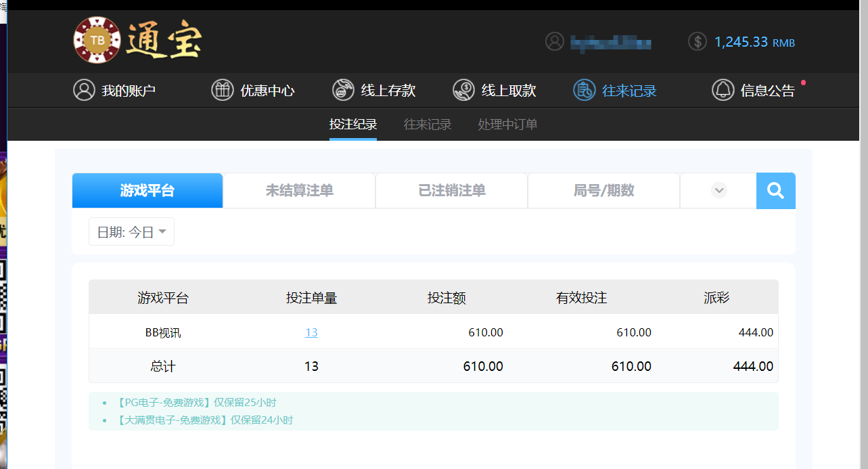868x469 pixels.
Task: Switch to 未结算注单 unsettled bets tab
Action: pyautogui.click(x=299, y=190)
